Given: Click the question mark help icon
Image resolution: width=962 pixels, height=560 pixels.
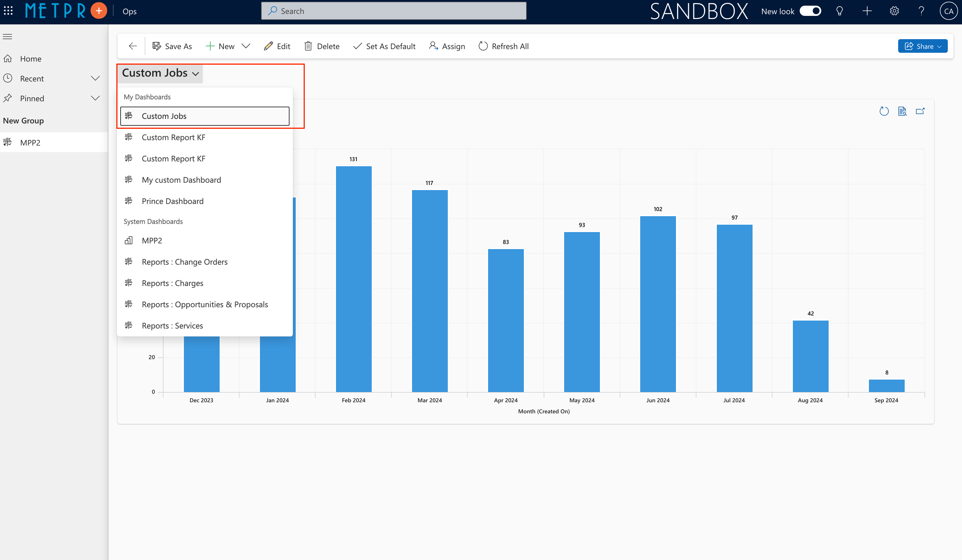Looking at the screenshot, I should (x=921, y=11).
